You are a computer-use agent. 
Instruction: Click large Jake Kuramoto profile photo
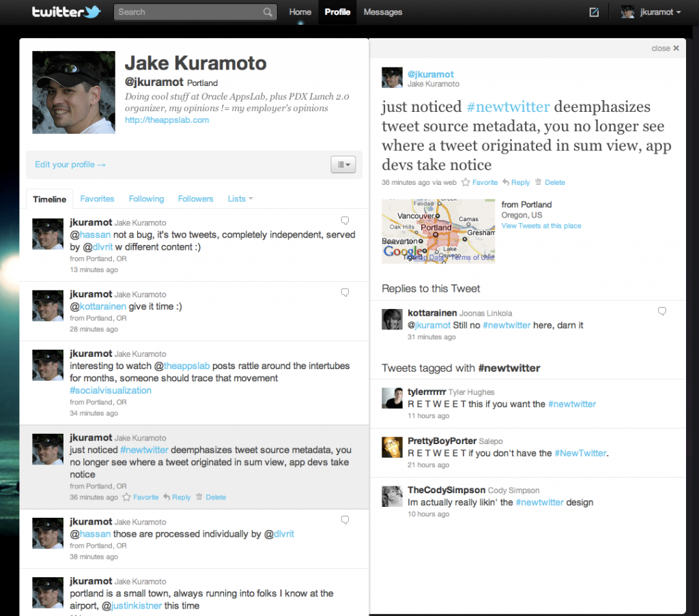pyautogui.click(x=74, y=92)
